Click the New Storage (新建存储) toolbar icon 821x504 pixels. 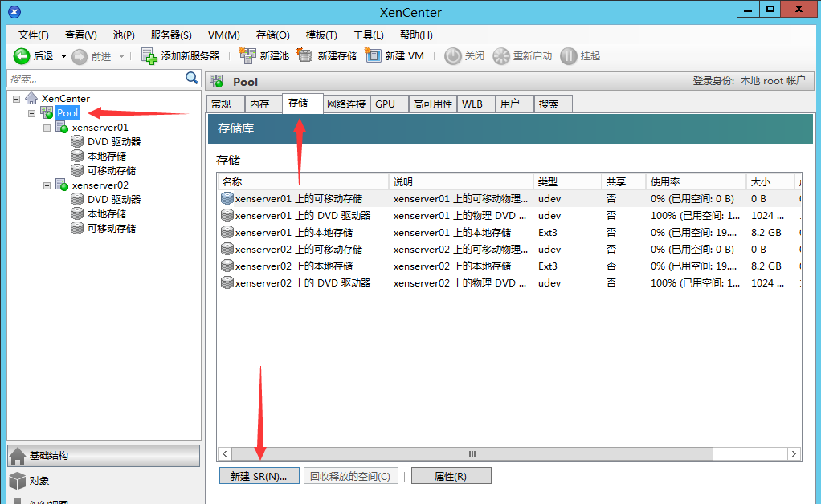[304, 55]
